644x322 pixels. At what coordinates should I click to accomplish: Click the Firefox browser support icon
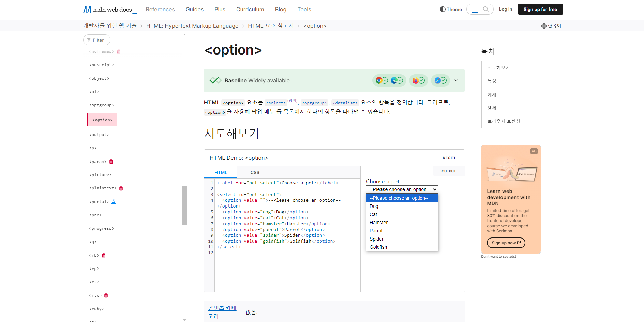coord(416,80)
